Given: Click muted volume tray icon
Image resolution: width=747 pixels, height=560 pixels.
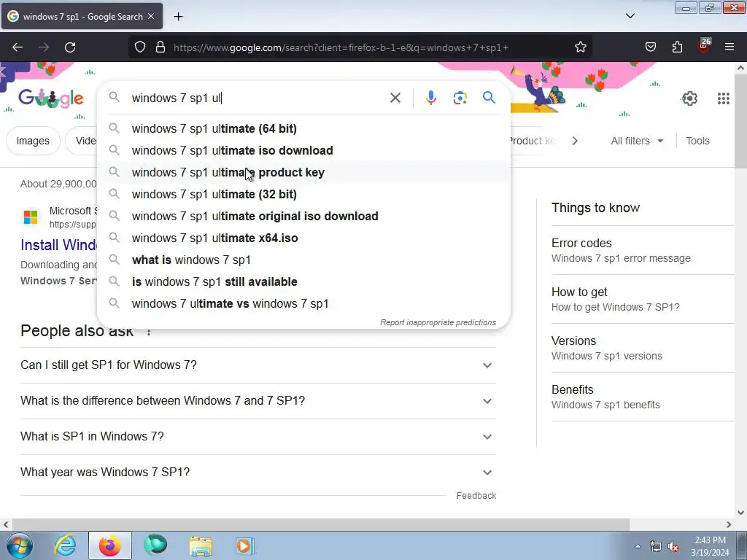Looking at the screenshot, I should [673, 547].
